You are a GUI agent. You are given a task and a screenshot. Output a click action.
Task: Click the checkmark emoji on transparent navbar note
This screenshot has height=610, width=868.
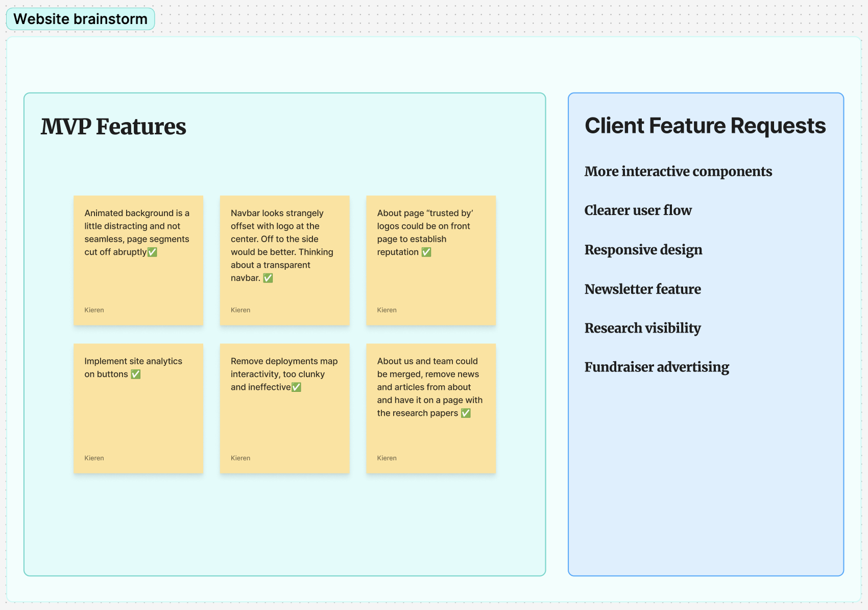(268, 278)
